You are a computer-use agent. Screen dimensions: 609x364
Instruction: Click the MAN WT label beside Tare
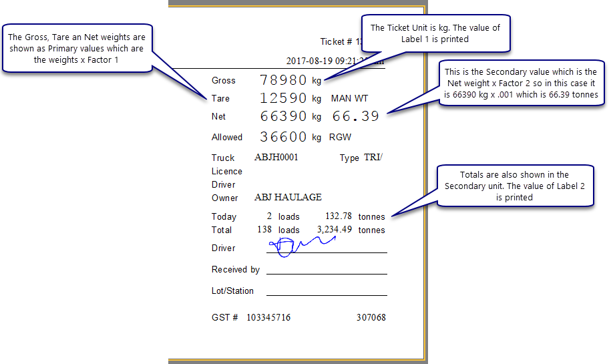349,99
